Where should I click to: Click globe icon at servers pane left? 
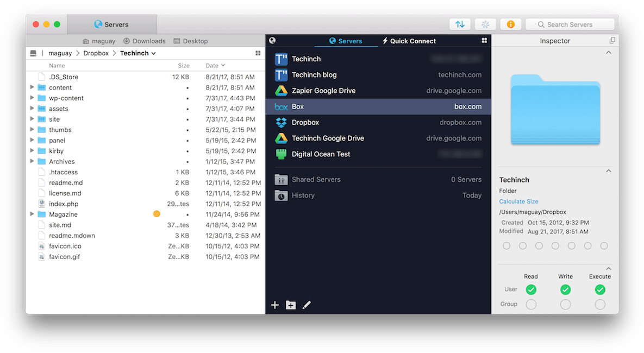(272, 41)
